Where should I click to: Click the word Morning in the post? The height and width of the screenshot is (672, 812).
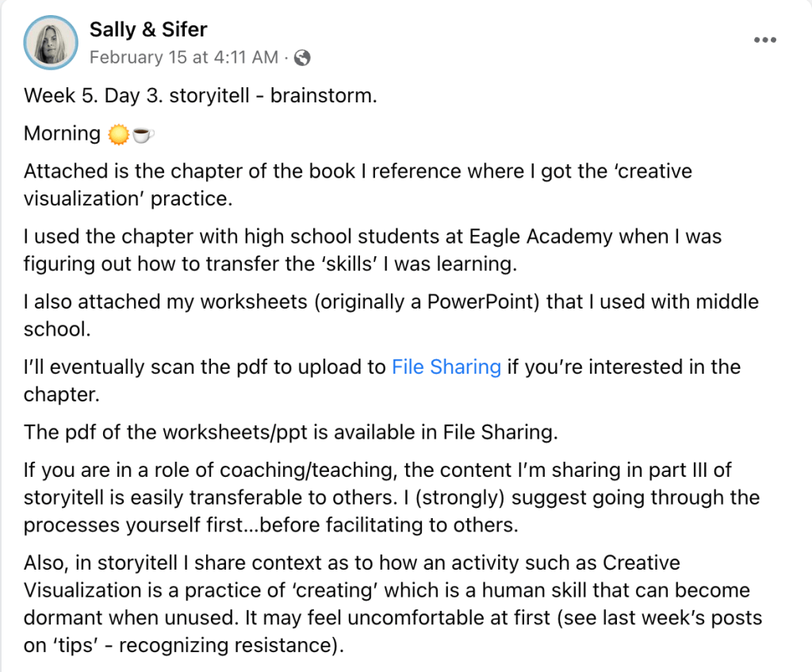[x=62, y=133]
